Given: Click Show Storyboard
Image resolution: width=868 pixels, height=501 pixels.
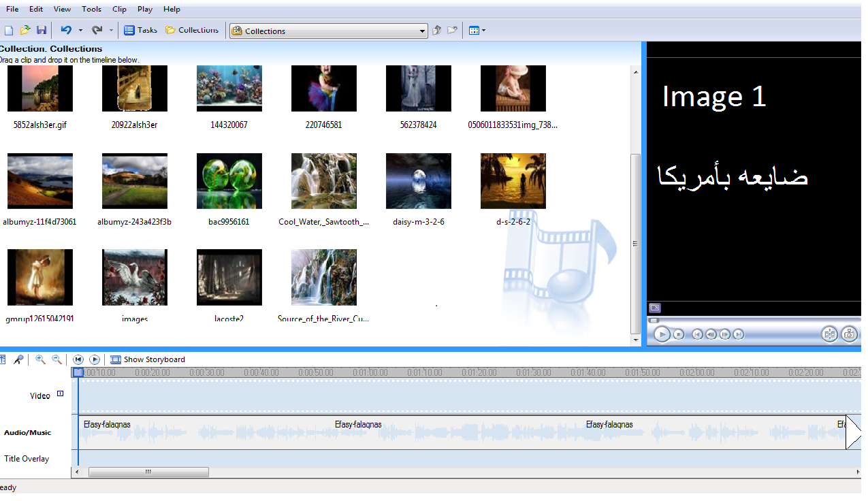Looking at the screenshot, I should tap(148, 359).
